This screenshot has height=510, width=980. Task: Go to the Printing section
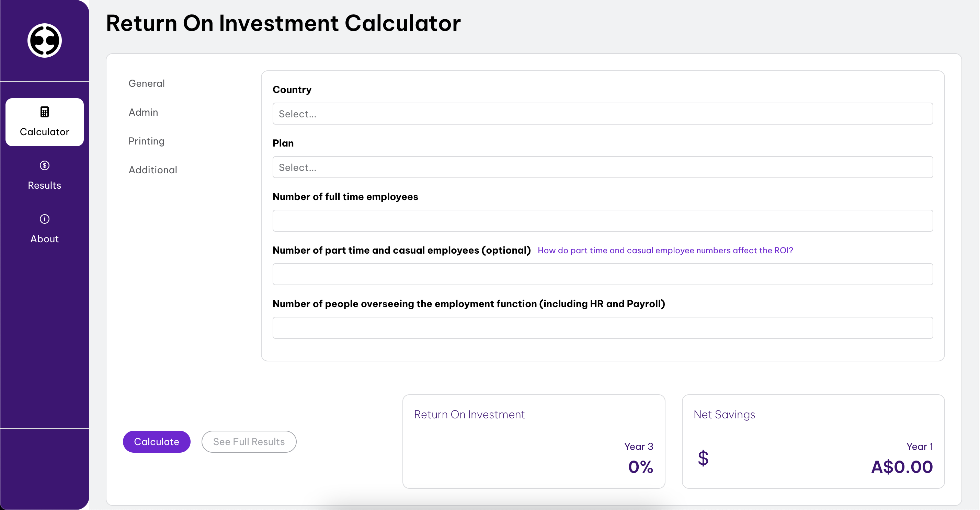(147, 141)
